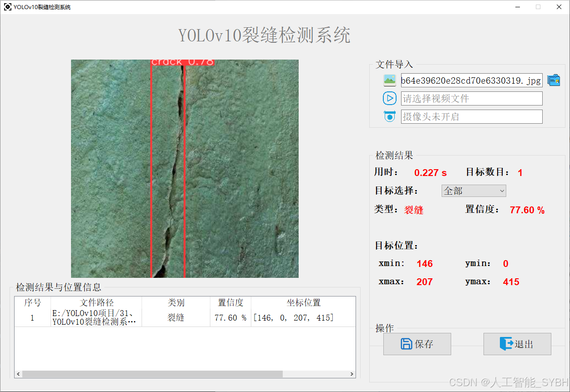Select the 77.60 % table cell

click(231, 317)
